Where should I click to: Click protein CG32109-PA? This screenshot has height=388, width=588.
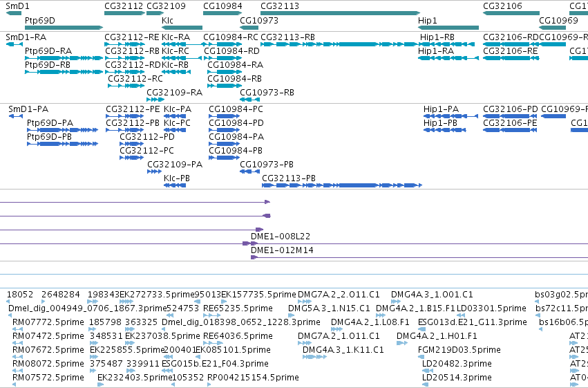click(175, 165)
